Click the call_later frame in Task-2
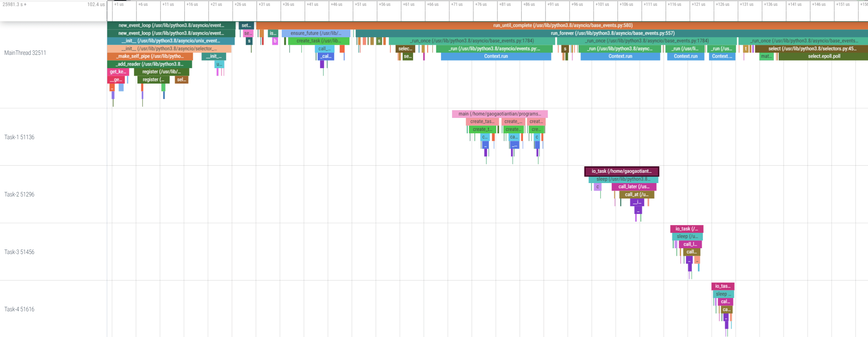 633,186
